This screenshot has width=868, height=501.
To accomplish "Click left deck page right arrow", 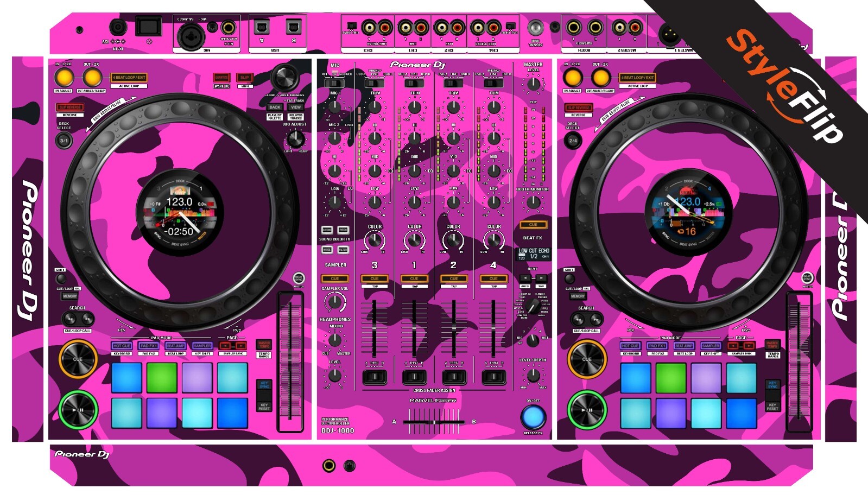I will coord(240,346).
